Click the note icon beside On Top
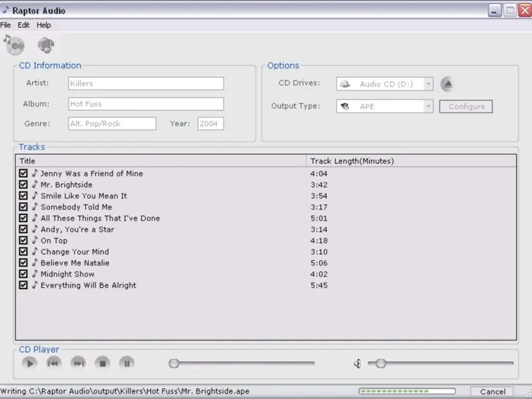The height and width of the screenshot is (399, 532). tap(35, 240)
